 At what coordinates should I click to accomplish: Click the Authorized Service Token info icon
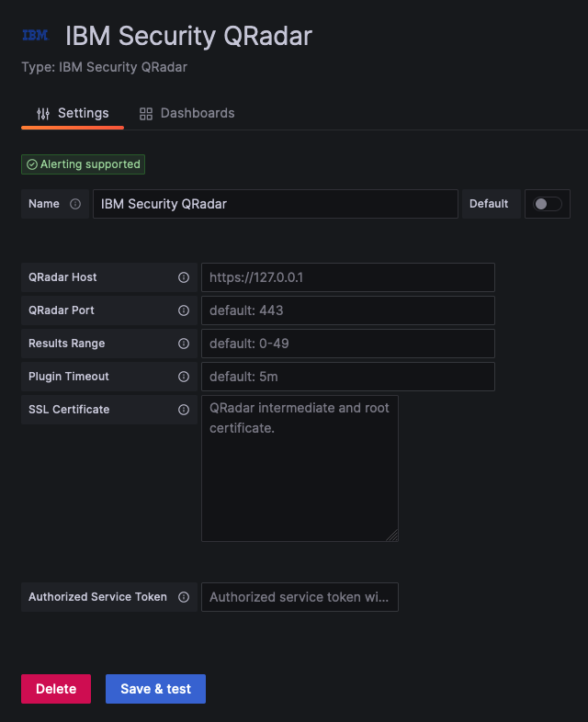184,597
